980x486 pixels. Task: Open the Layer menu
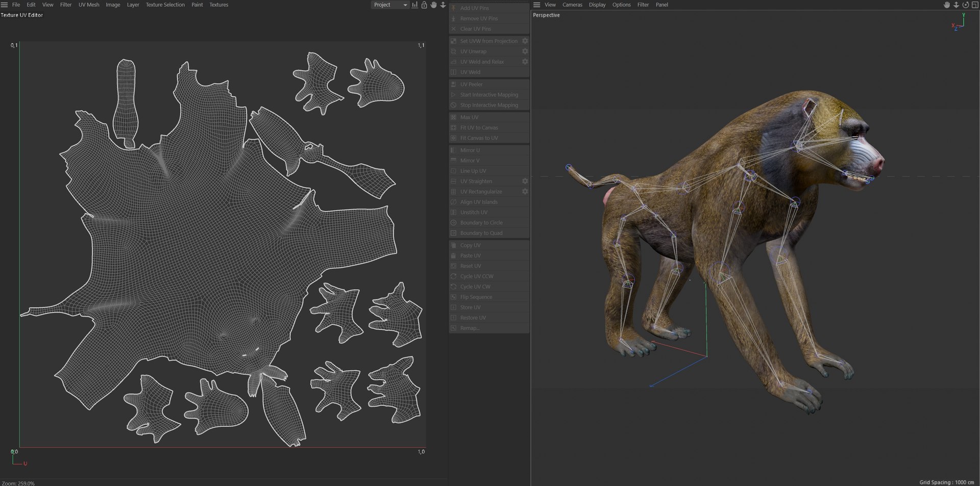[x=133, y=5]
